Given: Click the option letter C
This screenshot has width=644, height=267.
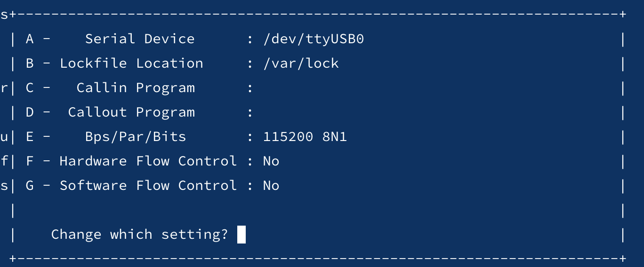Looking at the screenshot, I should coord(30,88).
